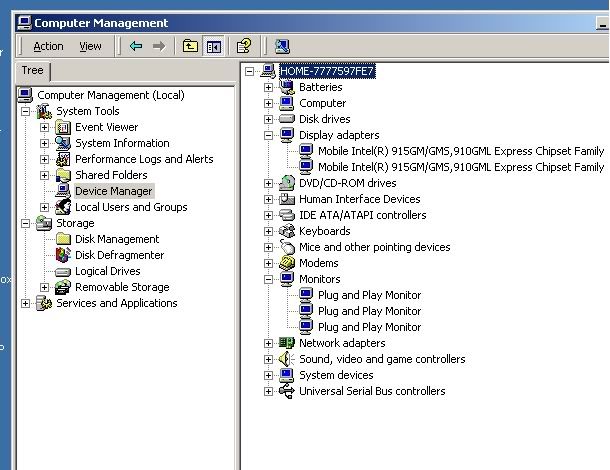The width and height of the screenshot is (610, 470).
Task: Collapse the Display adapters category
Action: tap(268, 135)
